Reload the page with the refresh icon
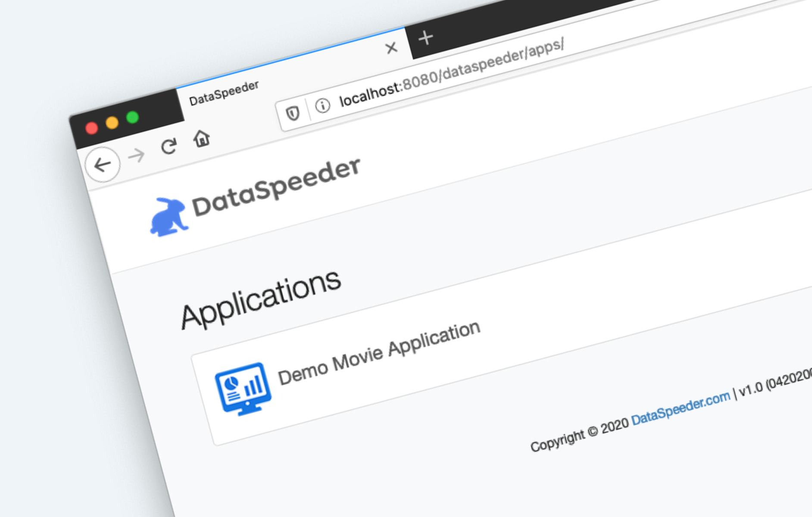Viewport: 812px width, 517px height. click(169, 146)
